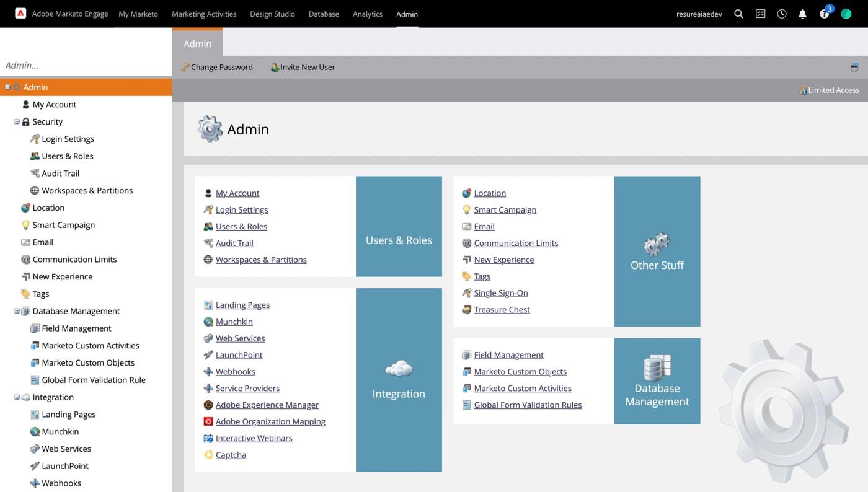This screenshot has height=492, width=868.
Task: Open Marketing Activities in top navigation
Action: pyautogui.click(x=204, y=14)
